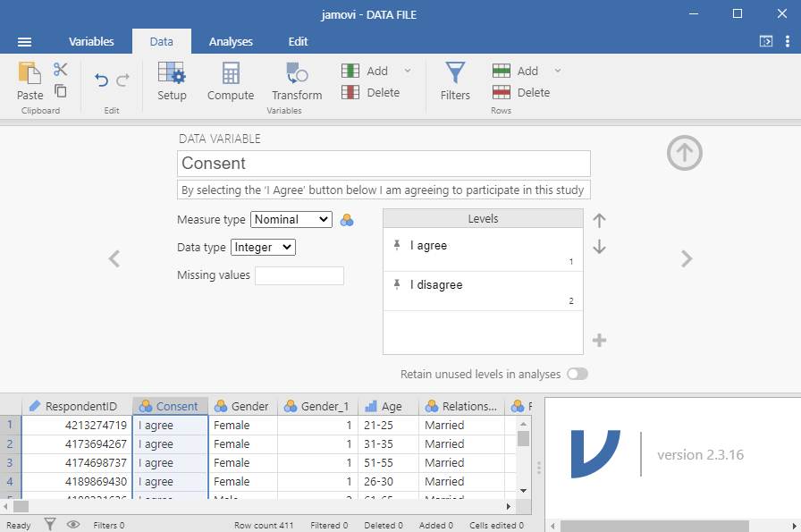The height and width of the screenshot is (532, 801).
Task: Pin the 'I agree' level
Action: [397, 245]
